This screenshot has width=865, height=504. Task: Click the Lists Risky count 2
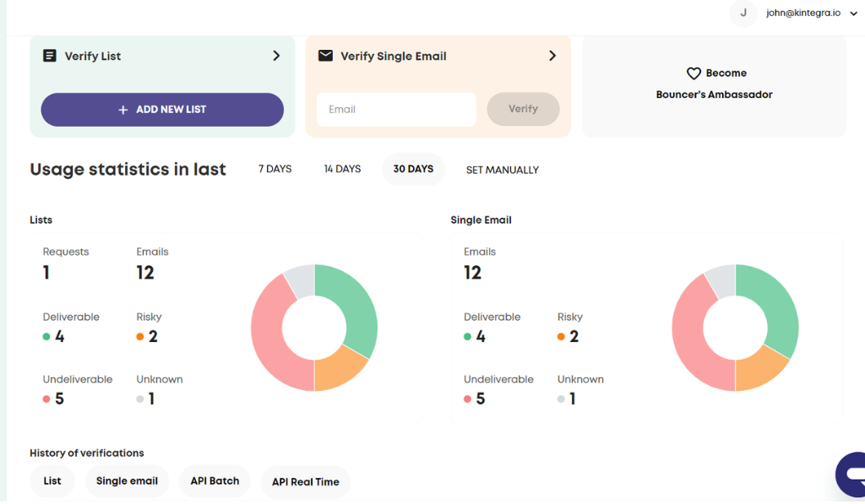pos(153,336)
